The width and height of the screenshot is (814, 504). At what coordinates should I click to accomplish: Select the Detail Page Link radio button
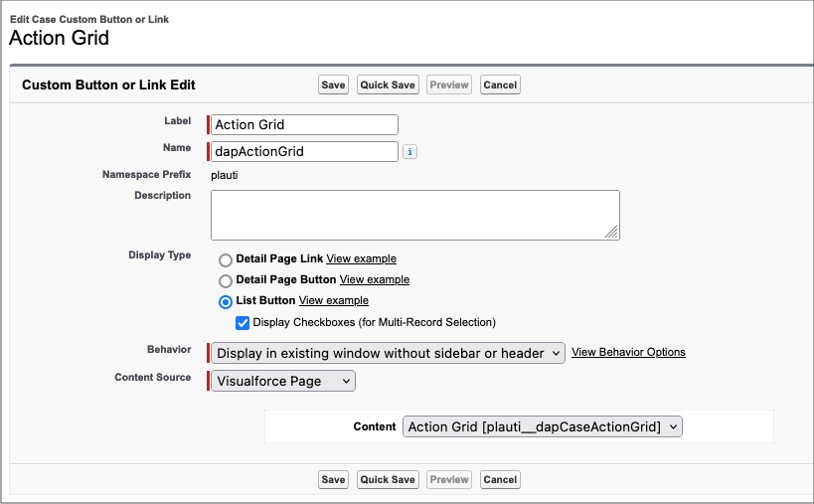226,259
